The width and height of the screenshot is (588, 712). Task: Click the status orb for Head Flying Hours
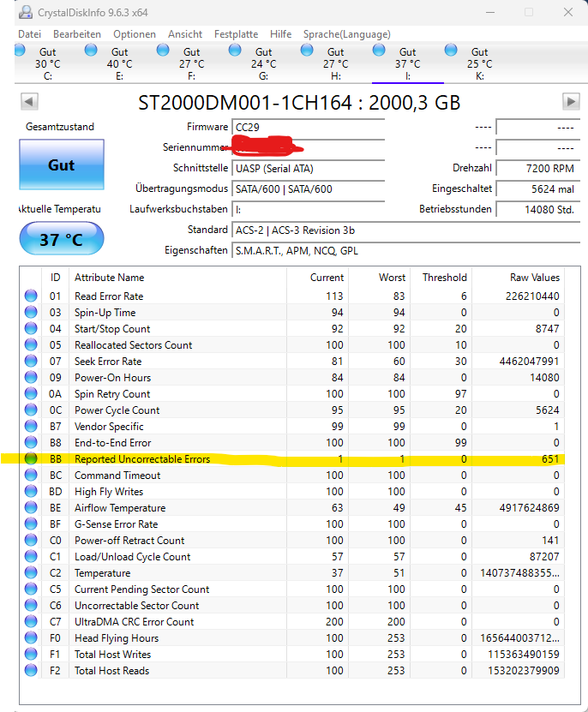coord(31,637)
